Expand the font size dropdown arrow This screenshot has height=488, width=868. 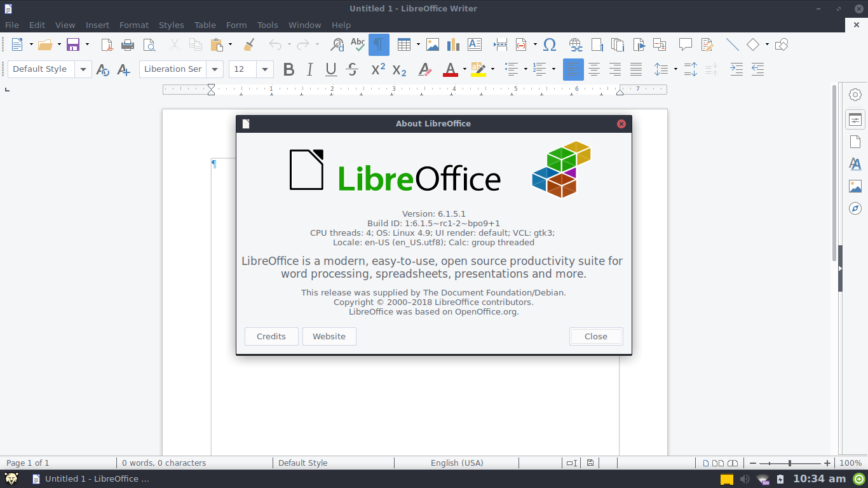point(265,69)
